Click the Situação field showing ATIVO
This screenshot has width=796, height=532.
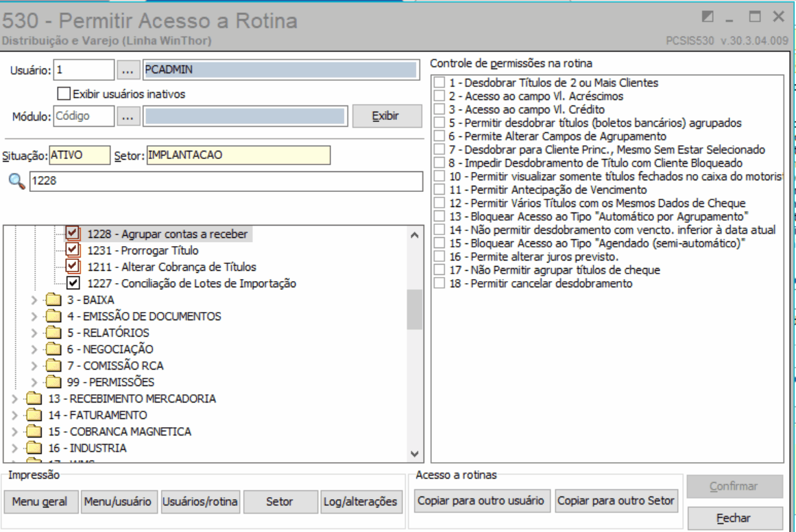coord(80,156)
